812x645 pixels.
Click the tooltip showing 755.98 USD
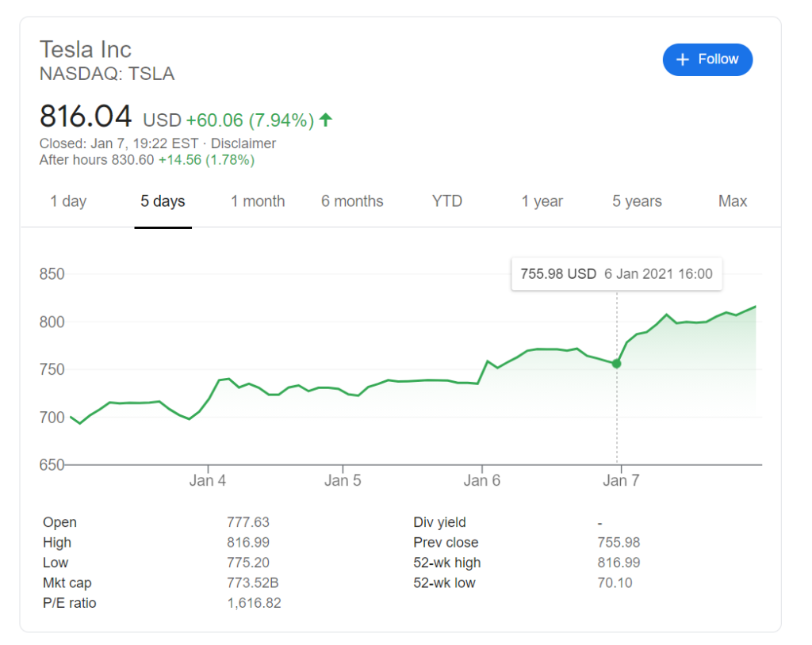point(617,274)
